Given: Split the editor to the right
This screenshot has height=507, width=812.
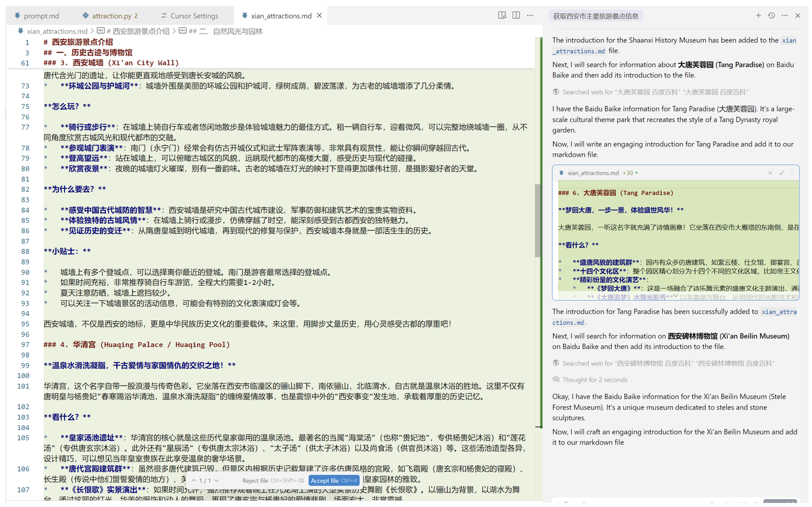Looking at the screenshot, I should click(x=516, y=15).
